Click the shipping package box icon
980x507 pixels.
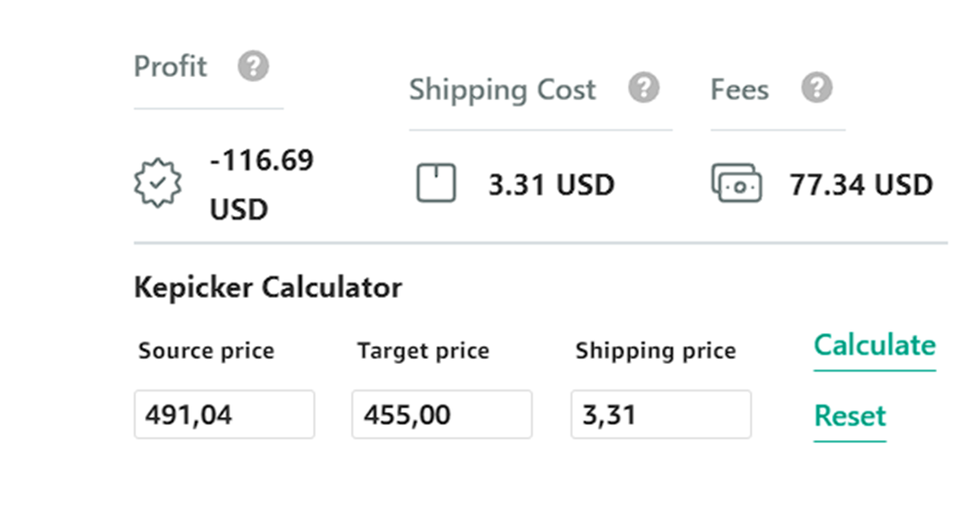click(436, 182)
